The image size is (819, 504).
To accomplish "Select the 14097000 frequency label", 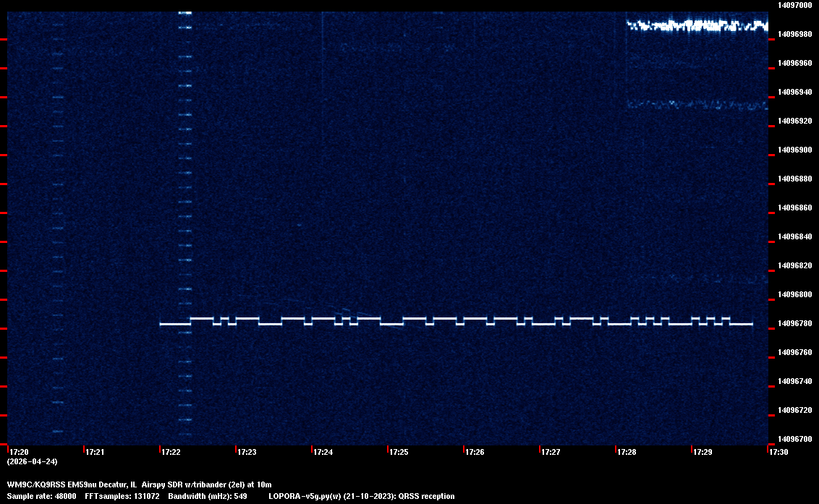I will tap(794, 5).
